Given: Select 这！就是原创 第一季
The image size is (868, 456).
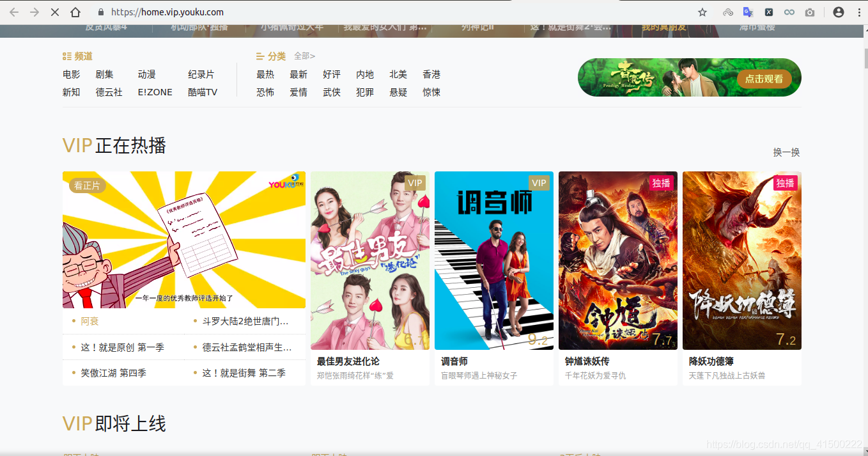Looking at the screenshot, I should coord(122,347).
